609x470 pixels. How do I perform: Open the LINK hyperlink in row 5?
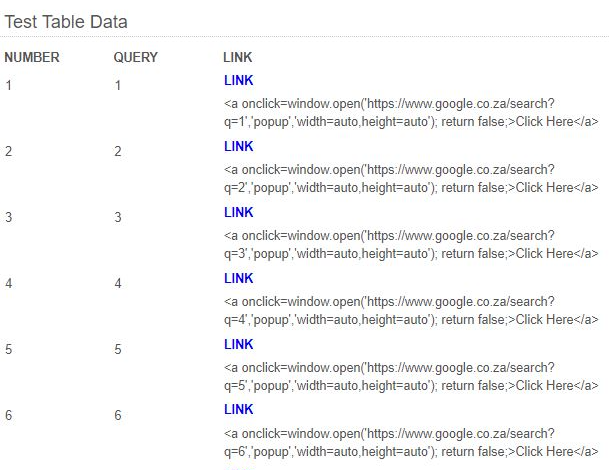point(238,345)
